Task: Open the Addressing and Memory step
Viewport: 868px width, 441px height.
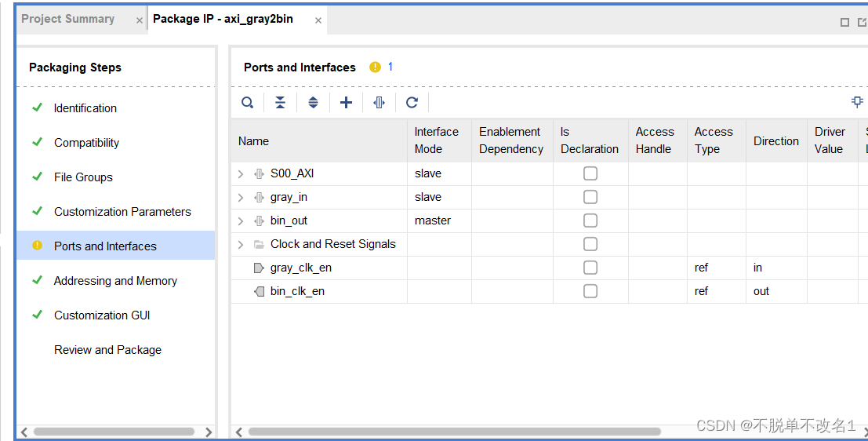Action: tap(115, 281)
